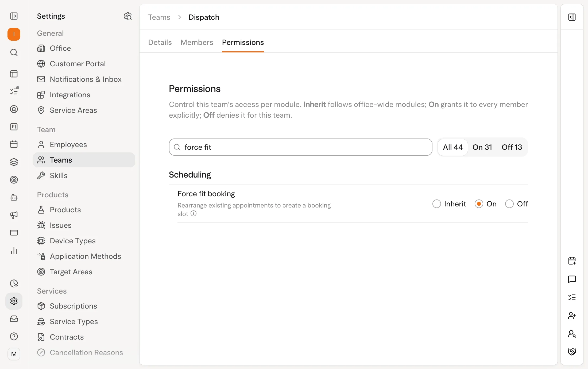Select the Permissions tab
Viewport: 588px width, 369px height.
243,42
